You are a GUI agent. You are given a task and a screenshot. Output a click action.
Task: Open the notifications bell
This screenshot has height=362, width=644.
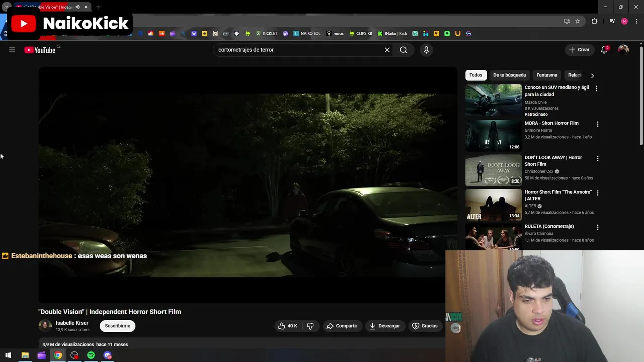604,50
